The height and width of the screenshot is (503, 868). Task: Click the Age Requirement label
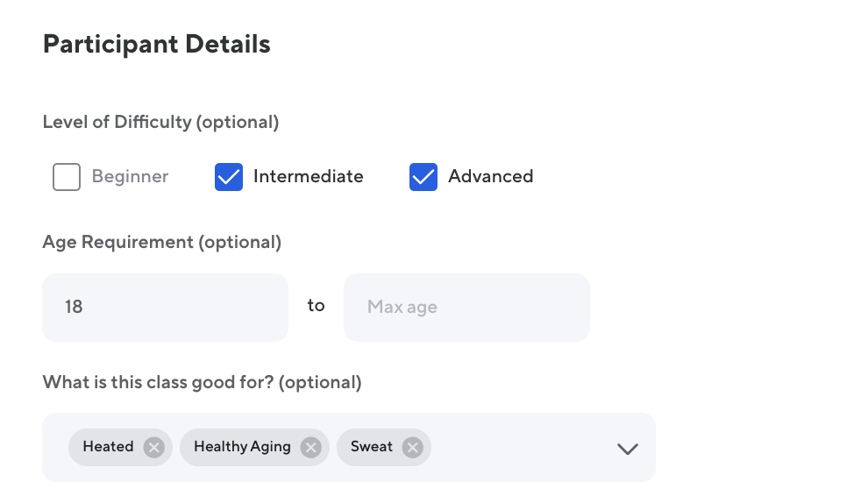click(161, 243)
